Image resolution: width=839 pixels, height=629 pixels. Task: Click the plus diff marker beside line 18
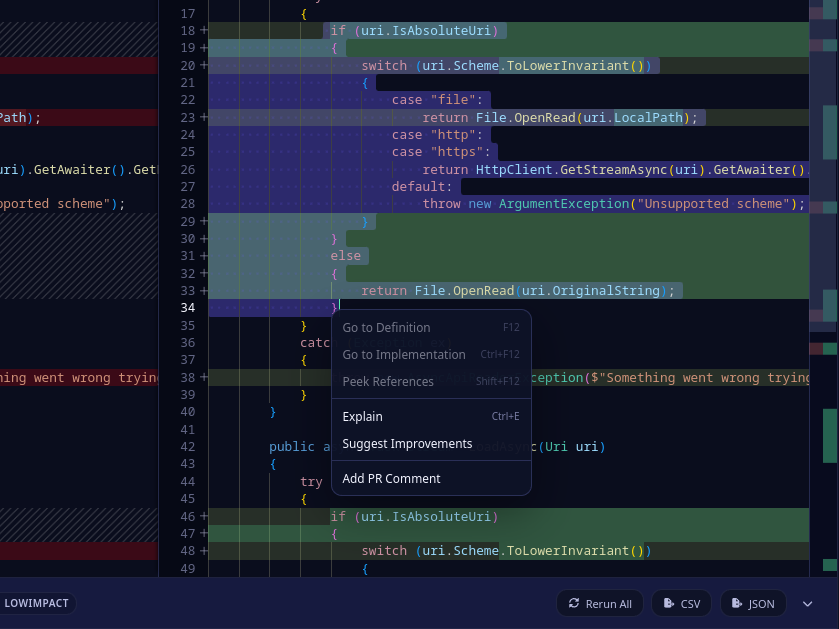click(204, 30)
